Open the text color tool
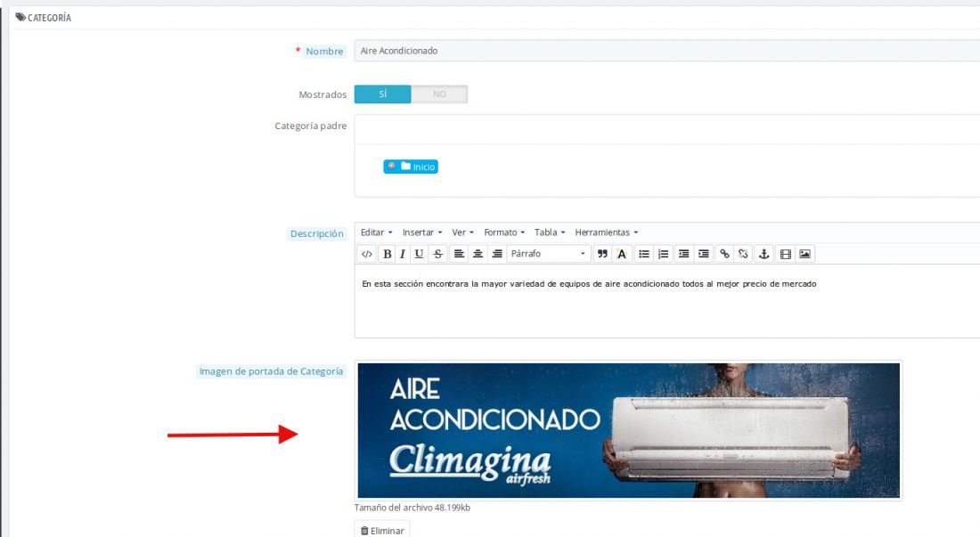Screen dimensions: 980x537 click(621, 254)
